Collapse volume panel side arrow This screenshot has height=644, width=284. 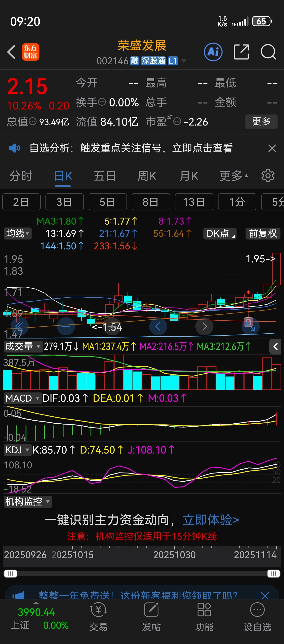[275, 347]
